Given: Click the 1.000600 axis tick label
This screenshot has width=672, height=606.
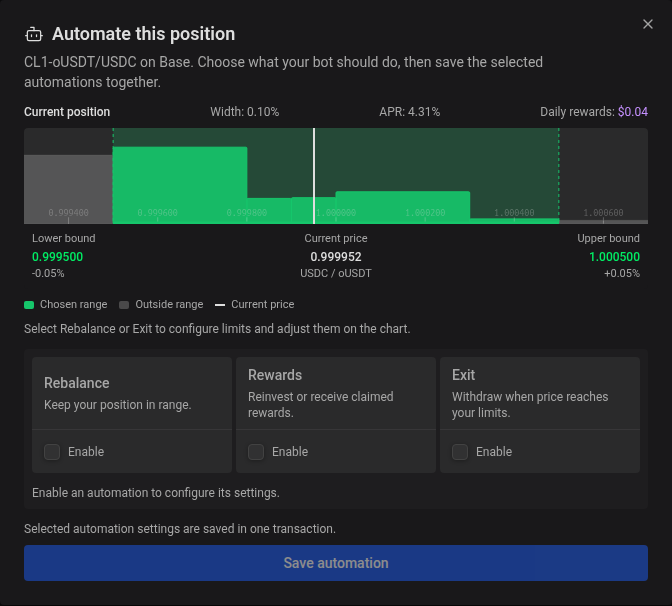Looking at the screenshot, I should (x=603, y=213).
